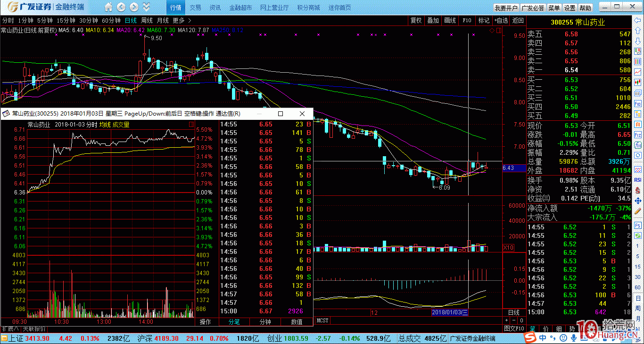Toggle 成交量 volume label in popup header
The image size is (644, 344).
(121, 125)
